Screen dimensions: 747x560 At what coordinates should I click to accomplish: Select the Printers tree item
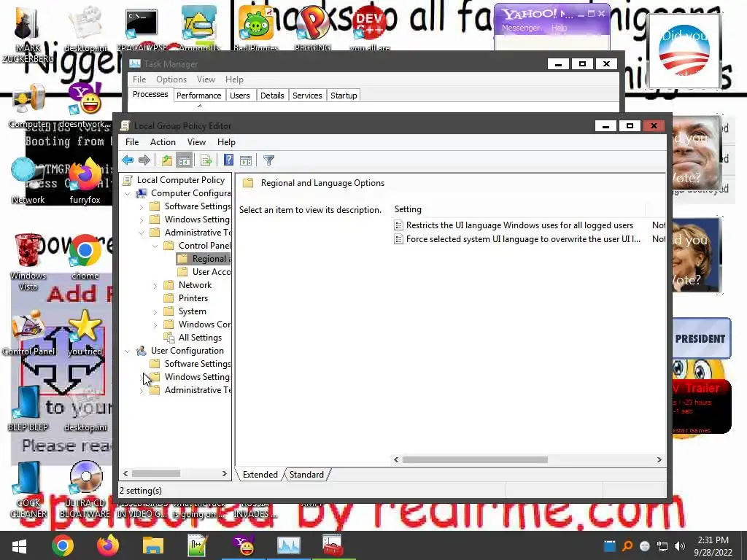pyautogui.click(x=193, y=298)
